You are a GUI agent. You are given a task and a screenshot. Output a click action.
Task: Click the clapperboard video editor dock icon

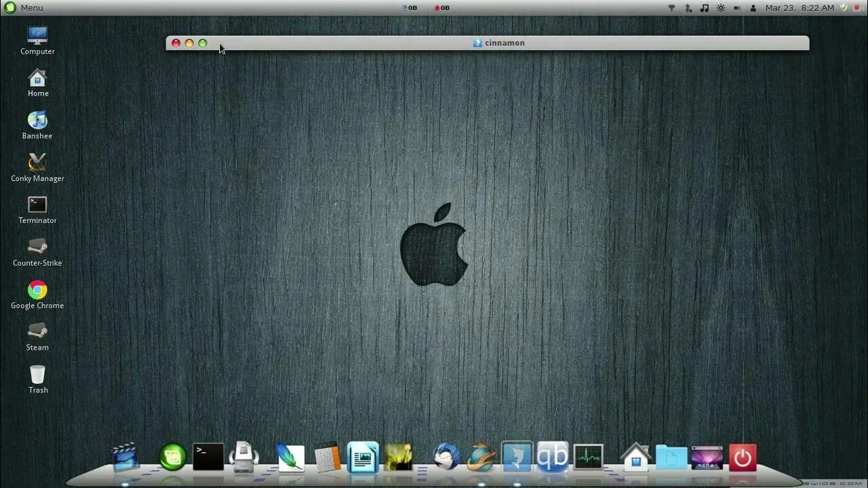pos(125,457)
